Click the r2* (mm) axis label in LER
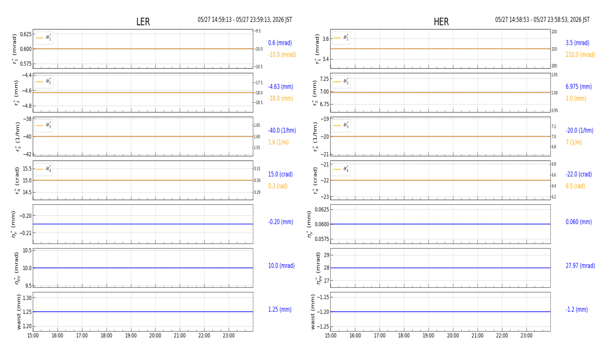The height and width of the screenshot is (364, 595). [x=16, y=93]
